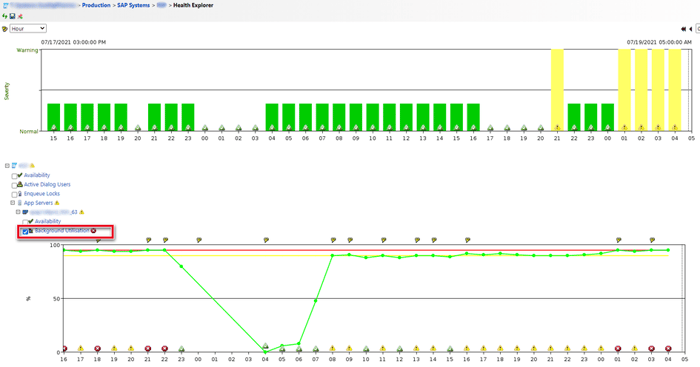Viewport: 700px width, 367px height.
Task: Click the yellow warning bar at hour 21
Action: click(557, 90)
